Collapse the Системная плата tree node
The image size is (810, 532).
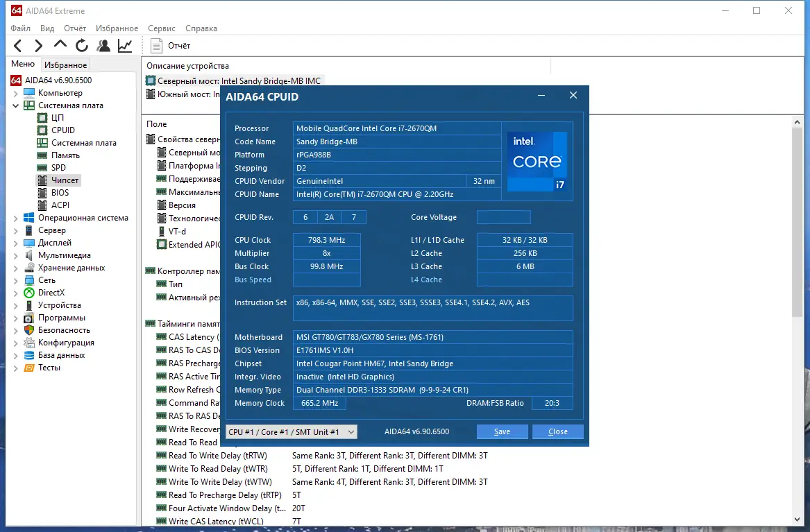[16, 105]
